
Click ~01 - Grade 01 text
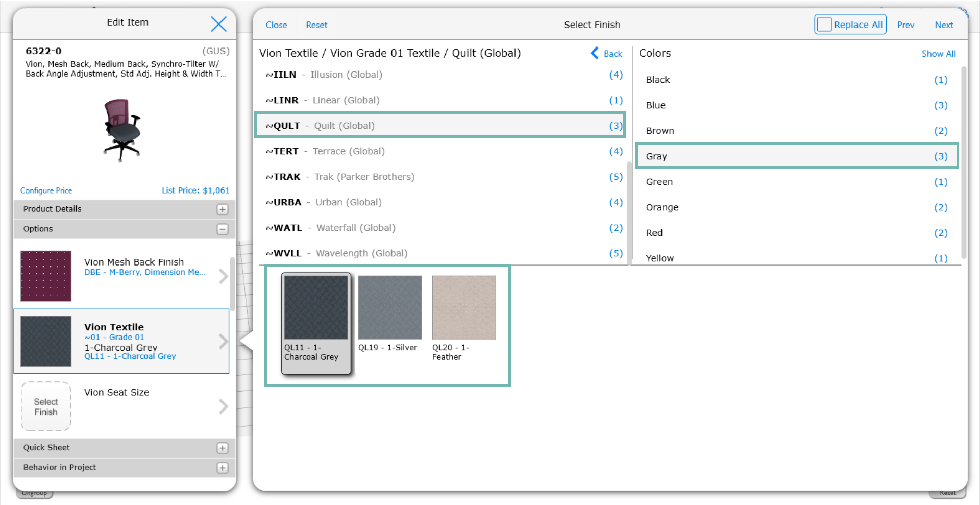click(x=114, y=337)
